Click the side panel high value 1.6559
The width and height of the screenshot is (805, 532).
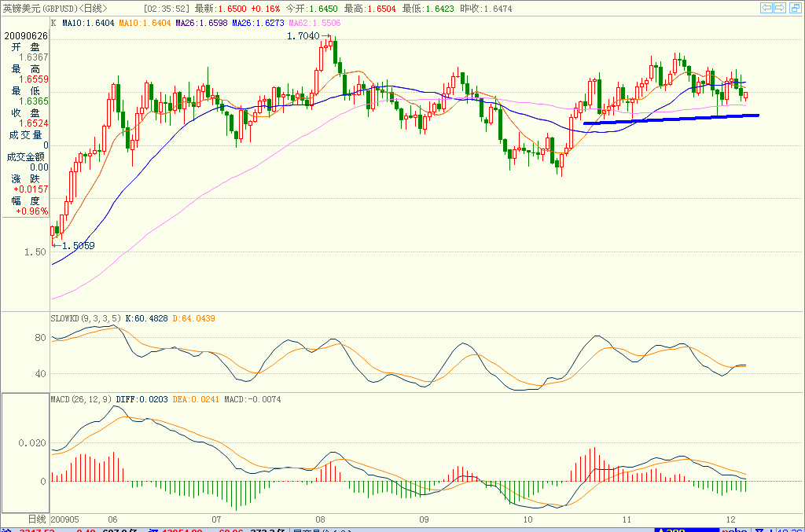point(33,79)
